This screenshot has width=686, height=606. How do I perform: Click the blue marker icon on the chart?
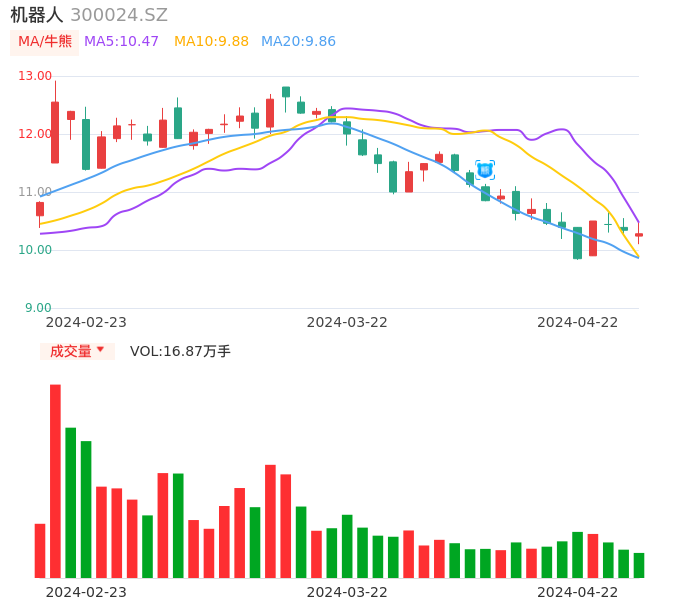(485, 170)
